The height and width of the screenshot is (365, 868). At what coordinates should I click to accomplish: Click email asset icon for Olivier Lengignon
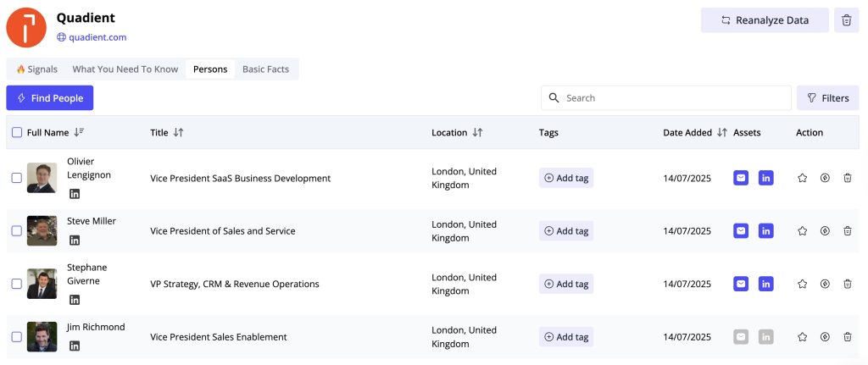(741, 178)
